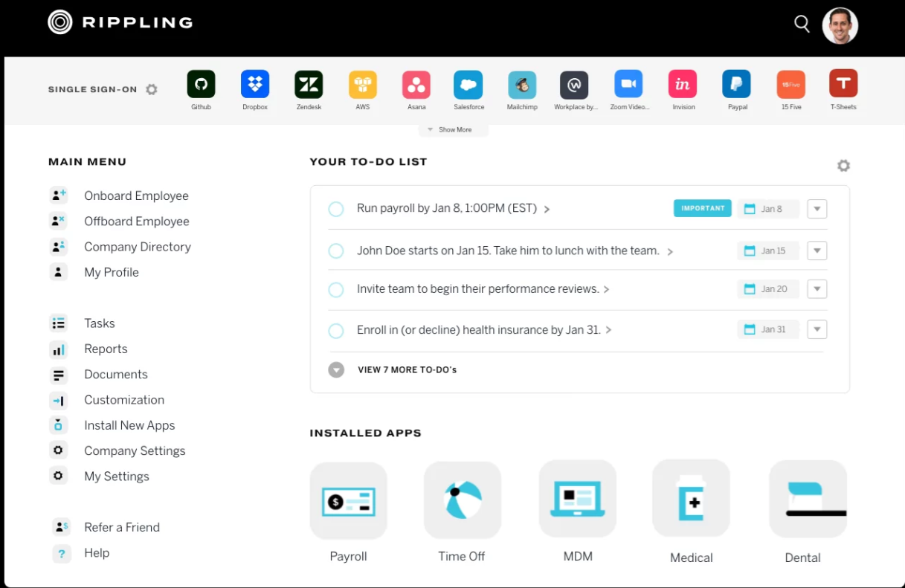Click the Jan 8 due date chip
This screenshot has width=905, height=588.
[768, 209]
